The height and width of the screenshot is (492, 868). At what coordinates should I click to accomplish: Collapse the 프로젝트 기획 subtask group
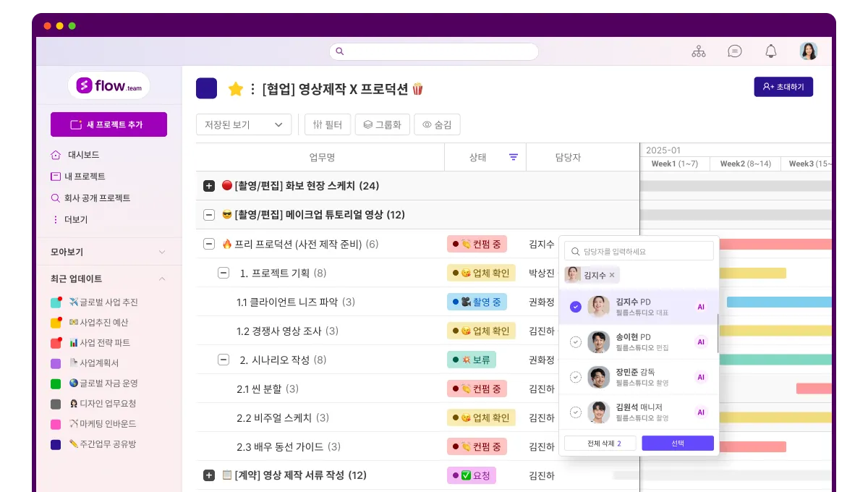point(224,273)
